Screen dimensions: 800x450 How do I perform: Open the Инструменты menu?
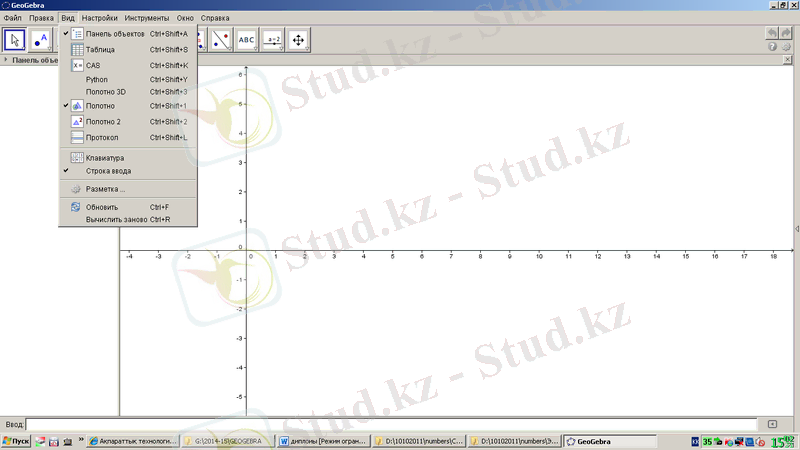point(147,18)
